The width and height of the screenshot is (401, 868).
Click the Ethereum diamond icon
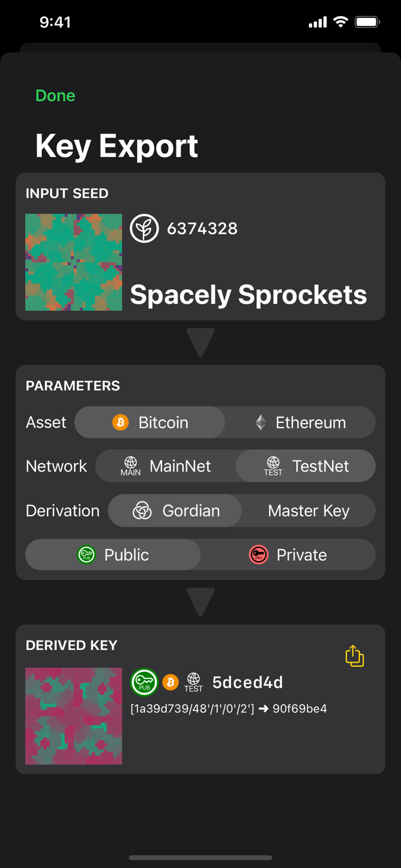pyautogui.click(x=261, y=422)
